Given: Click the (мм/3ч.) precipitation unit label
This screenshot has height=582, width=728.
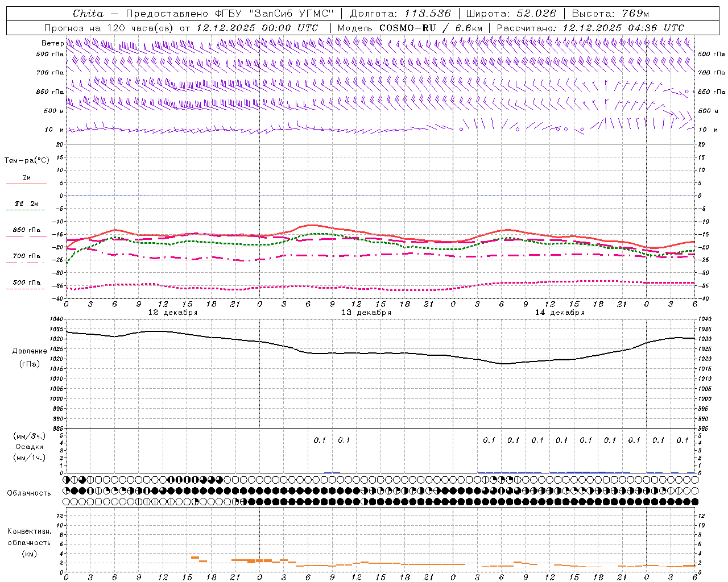Looking at the screenshot, I should coord(29,436).
